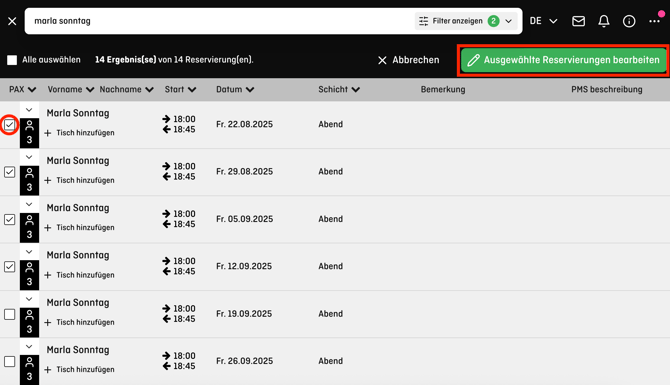Click 'Tisch hinzufügen' for the 12.09.2025 reservation
670x385 pixels.
coord(79,275)
